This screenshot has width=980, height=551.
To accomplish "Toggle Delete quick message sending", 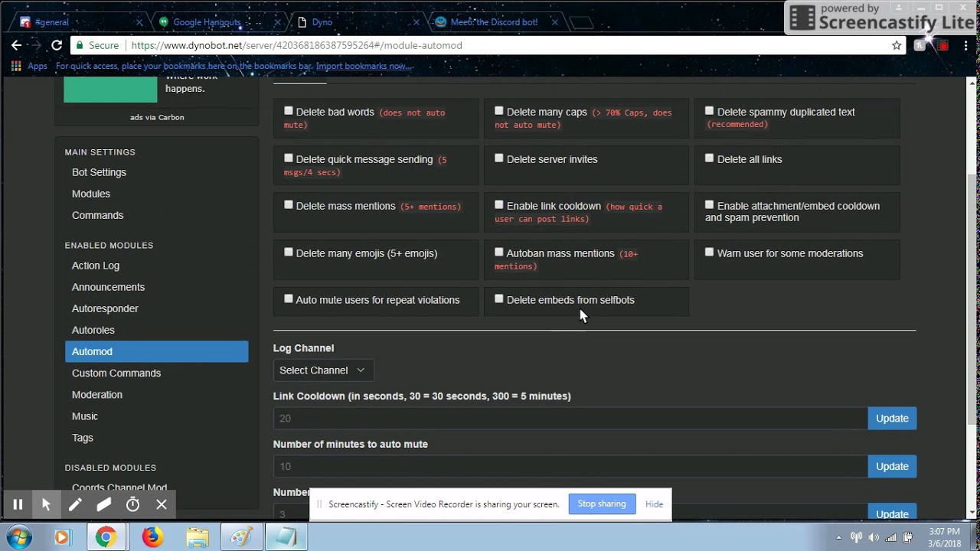I will pos(289,158).
